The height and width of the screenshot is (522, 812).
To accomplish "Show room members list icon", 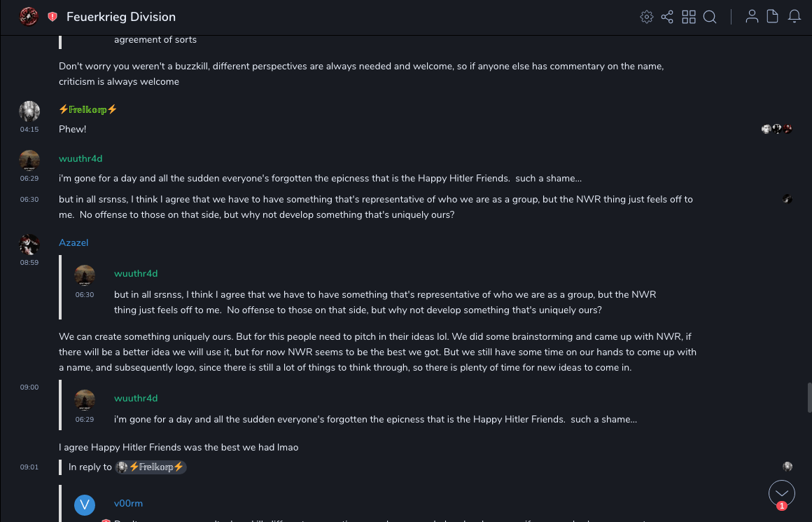I will [x=752, y=17].
